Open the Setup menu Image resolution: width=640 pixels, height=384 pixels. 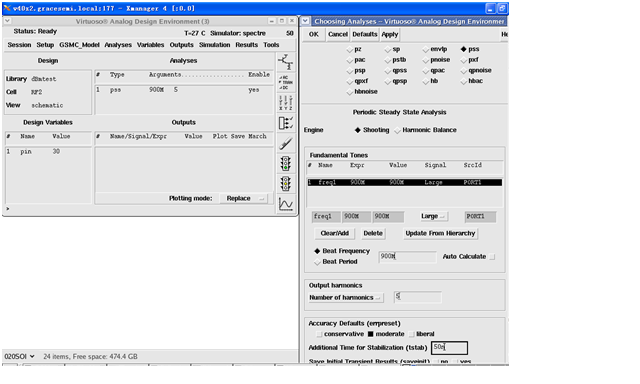pyautogui.click(x=45, y=45)
